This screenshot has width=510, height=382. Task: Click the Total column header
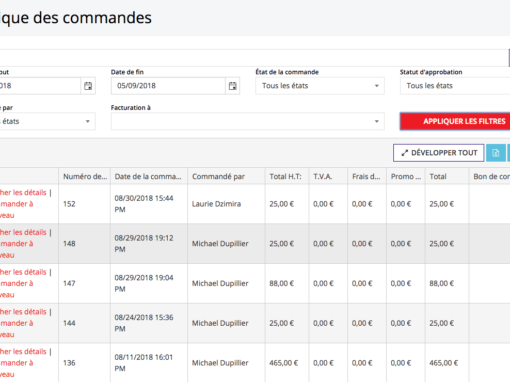click(x=447, y=176)
